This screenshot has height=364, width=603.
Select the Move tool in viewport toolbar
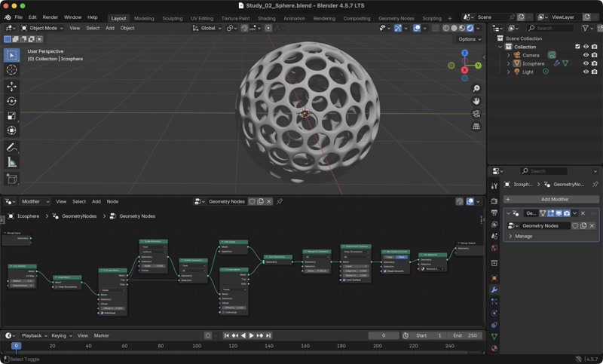(x=11, y=86)
